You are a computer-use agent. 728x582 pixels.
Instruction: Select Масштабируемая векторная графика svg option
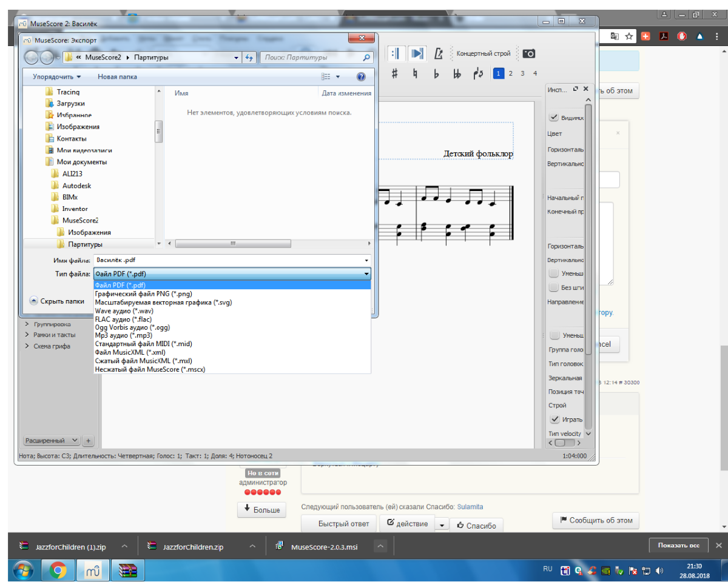232,302
